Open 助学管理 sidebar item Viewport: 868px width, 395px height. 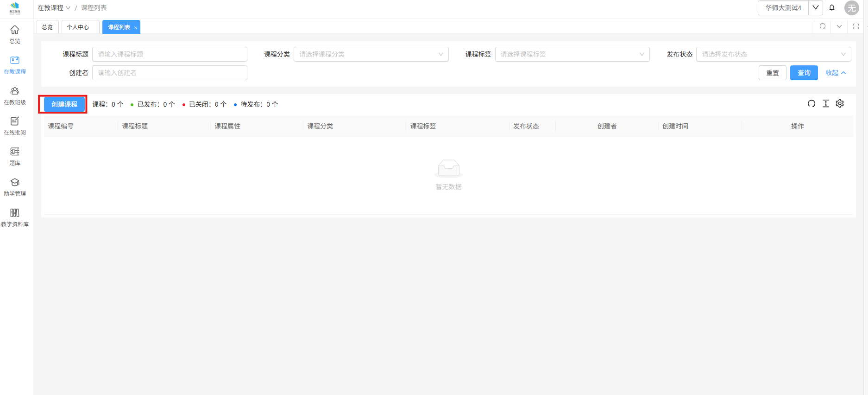15,187
